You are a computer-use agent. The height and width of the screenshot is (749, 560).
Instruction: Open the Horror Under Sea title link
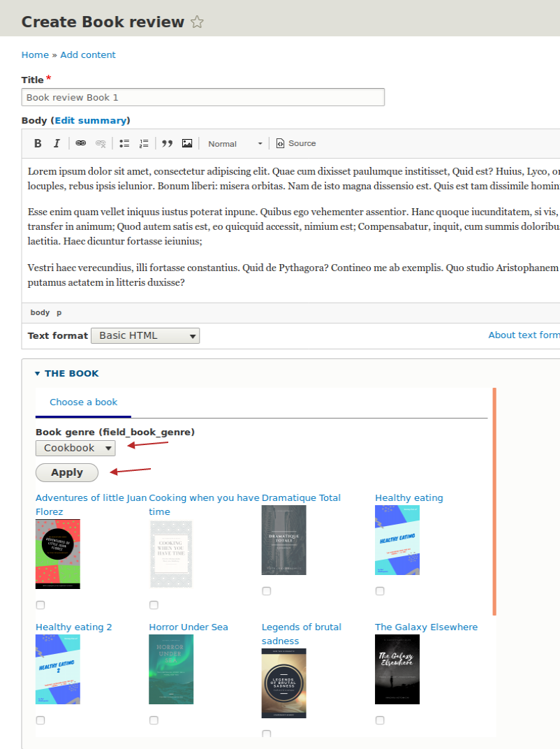188,627
